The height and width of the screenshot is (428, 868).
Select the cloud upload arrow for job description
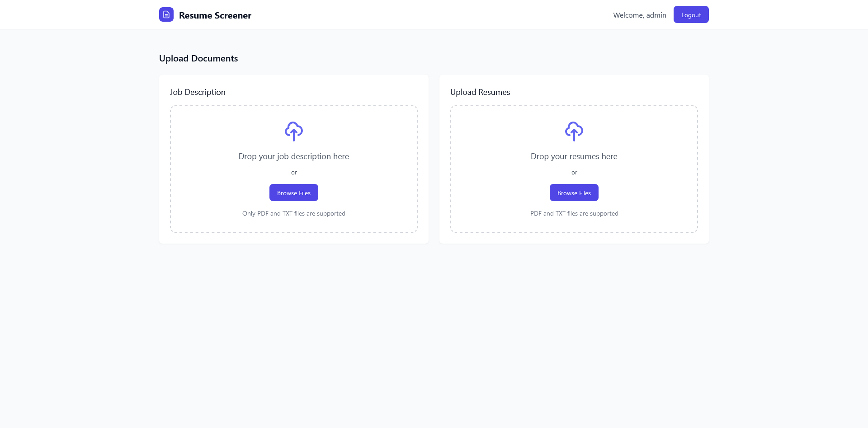pyautogui.click(x=293, y=132)
